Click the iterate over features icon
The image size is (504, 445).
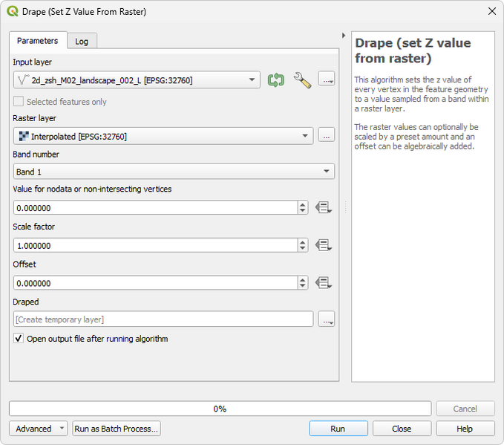tap(276, 80)
